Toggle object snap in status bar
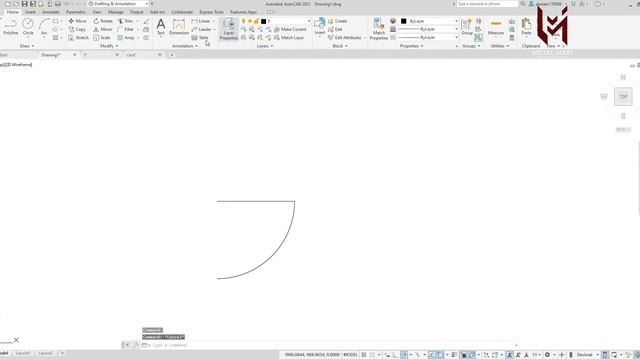 [x=440, y=355]
